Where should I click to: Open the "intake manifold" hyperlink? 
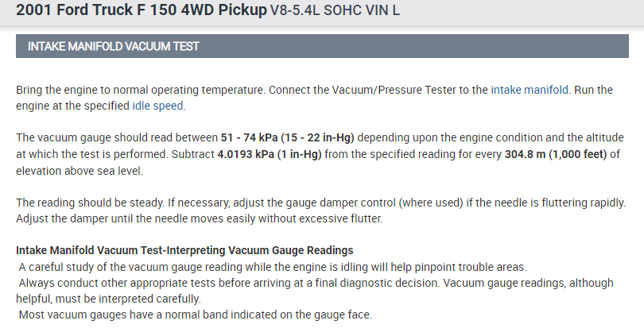pos(530,90)
